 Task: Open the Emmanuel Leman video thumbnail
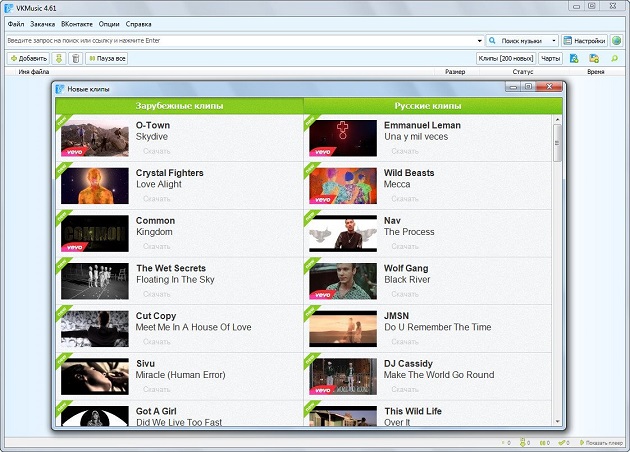pyautogui.click(x=343, y=138)
